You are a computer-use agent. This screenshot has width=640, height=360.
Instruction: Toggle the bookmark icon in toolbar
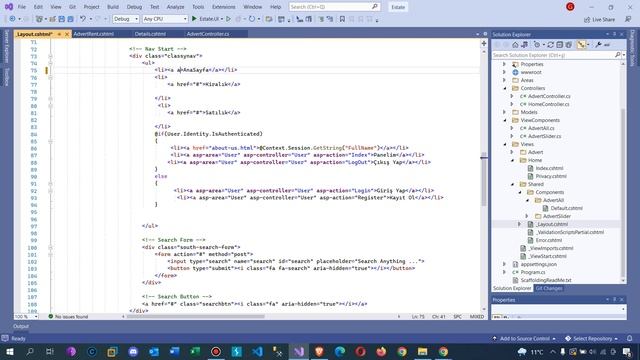342,19
